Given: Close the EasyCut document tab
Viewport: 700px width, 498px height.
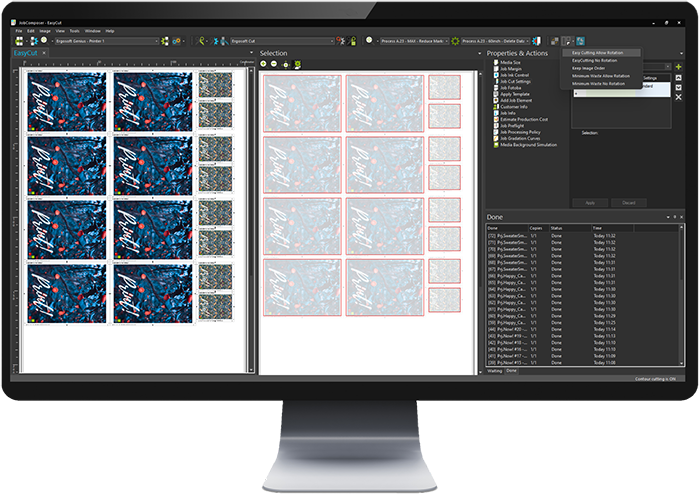Looking at the screenshot, I should (x=44, y=53).
